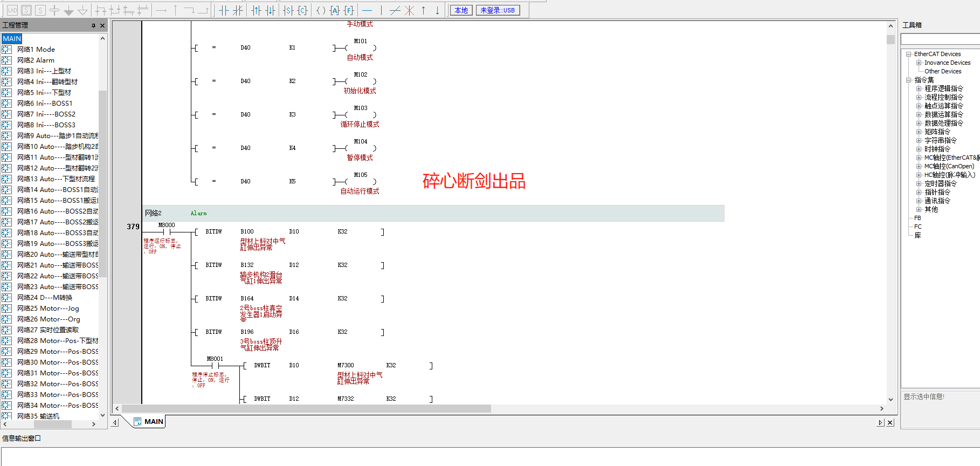Insert an output coil

pos(321,10)
